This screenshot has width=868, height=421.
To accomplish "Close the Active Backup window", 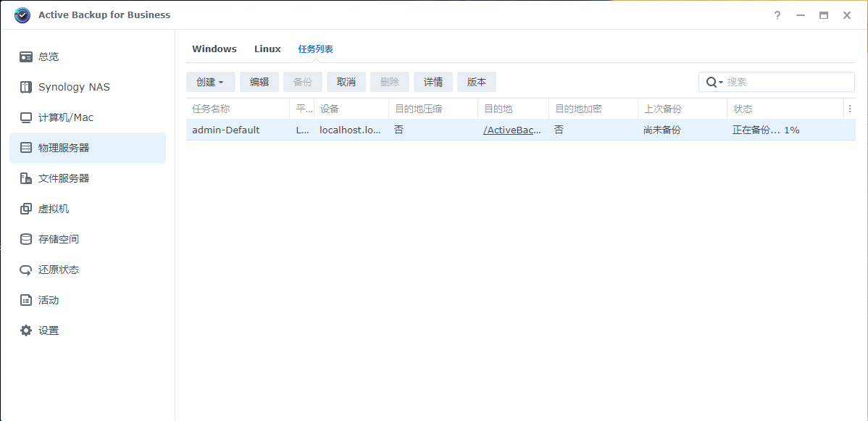I will pos(847,15).
